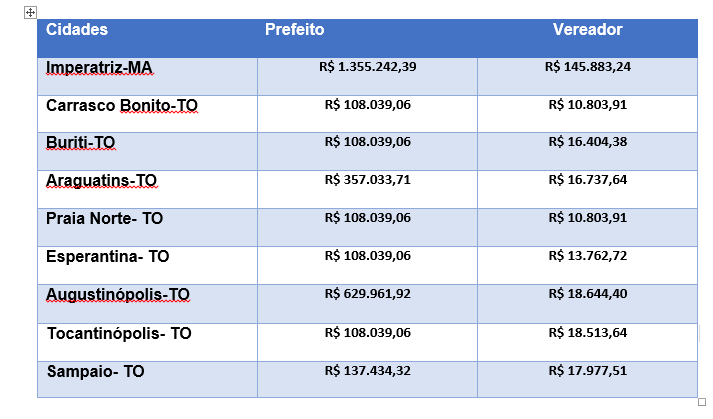Click the Tocantinópolis- TO cell
This screenshot has width=713, height=419.
tap(118, 333)
